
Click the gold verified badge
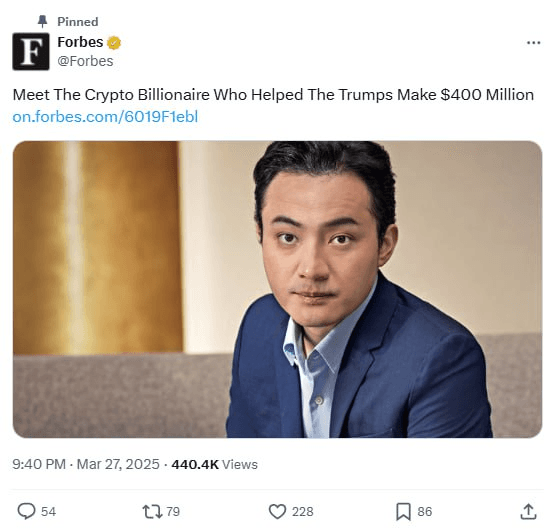point(114,43)
